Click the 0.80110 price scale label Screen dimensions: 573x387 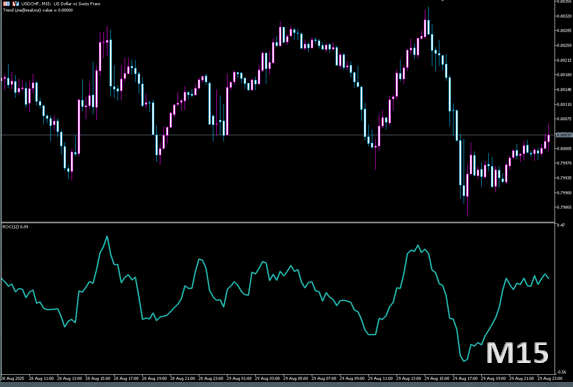pyautogui.click(x=564, y=105)
